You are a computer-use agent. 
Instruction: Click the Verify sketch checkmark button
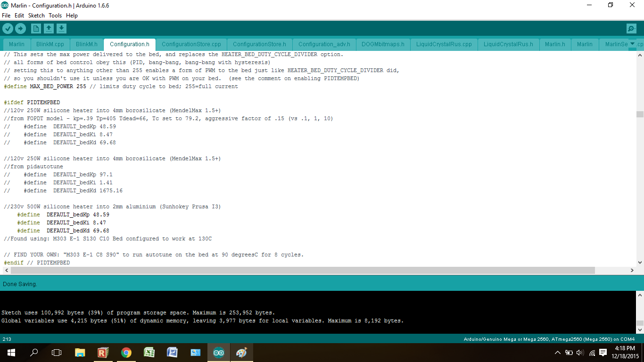point(8,29)
